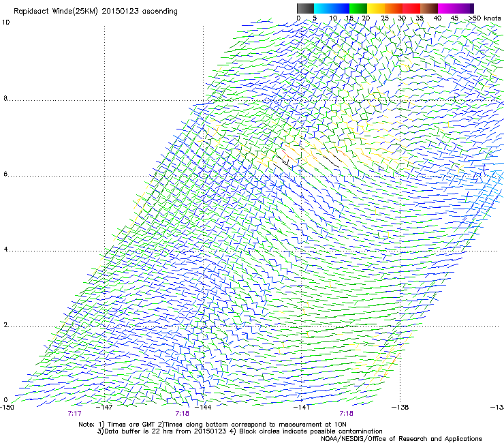Click the longitude label '-144'

pyautogui.click(x=203, y=408)
